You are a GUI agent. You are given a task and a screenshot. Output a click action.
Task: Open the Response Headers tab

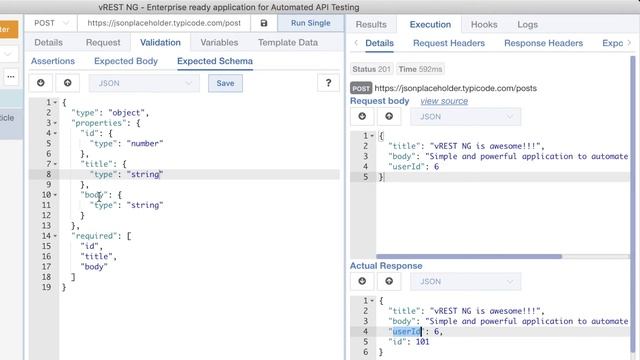(x=543, y=43)
